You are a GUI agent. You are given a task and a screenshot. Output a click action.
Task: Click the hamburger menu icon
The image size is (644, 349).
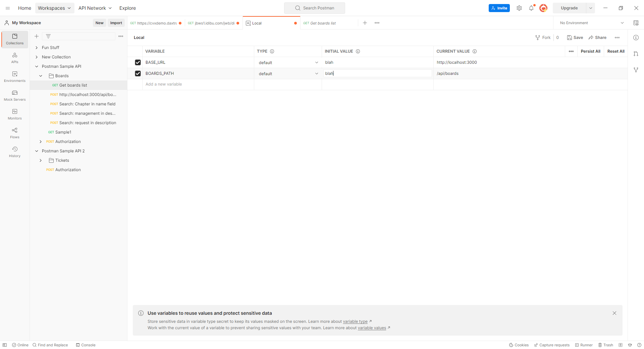coord(8,8)
